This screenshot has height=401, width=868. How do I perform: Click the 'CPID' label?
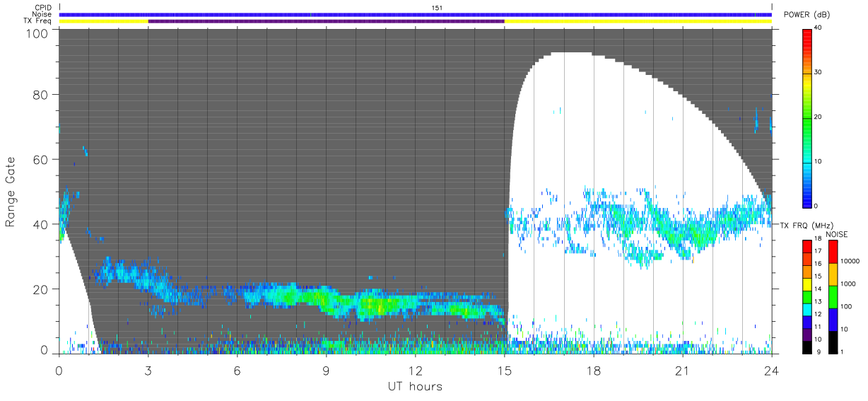44,8
